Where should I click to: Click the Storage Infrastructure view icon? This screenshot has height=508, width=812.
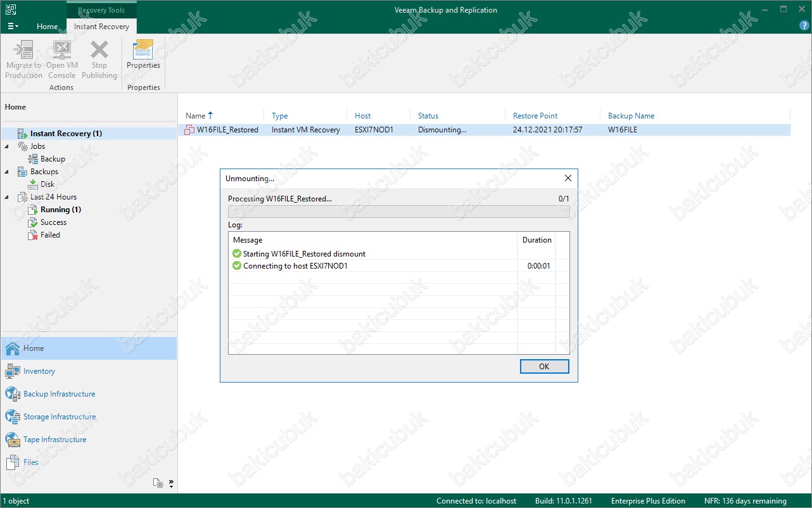coord(13,417)
